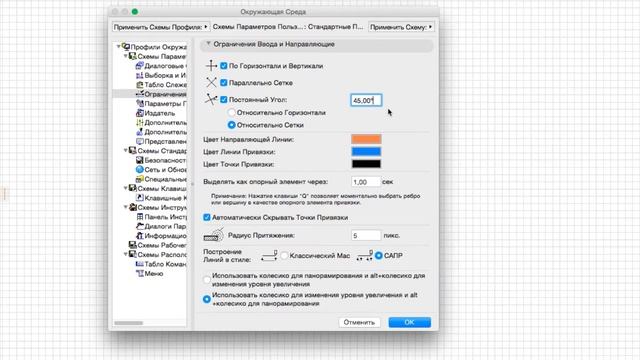640x360 pixels.
Task: Open the orange Цвет Направляющей Линии swatch
Action: [366, 139]
